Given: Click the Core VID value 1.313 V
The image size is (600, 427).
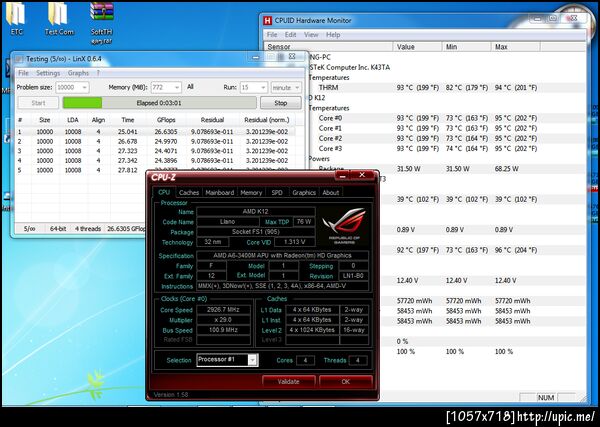Looking at the screenshot, I should point(295,242).
